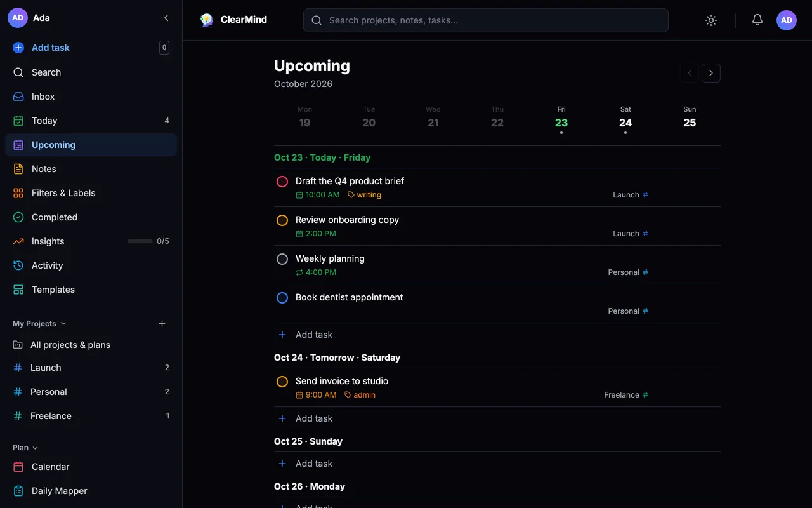The image size is (812, 508).
Task: Click the Activity history icon
Action: pyautogui.click(x=18, y=265)
